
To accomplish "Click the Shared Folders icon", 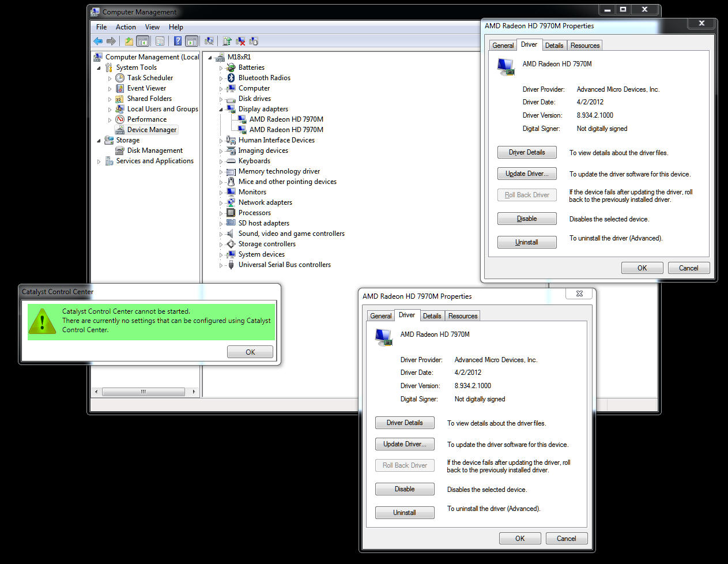I will tap(120, 99).
